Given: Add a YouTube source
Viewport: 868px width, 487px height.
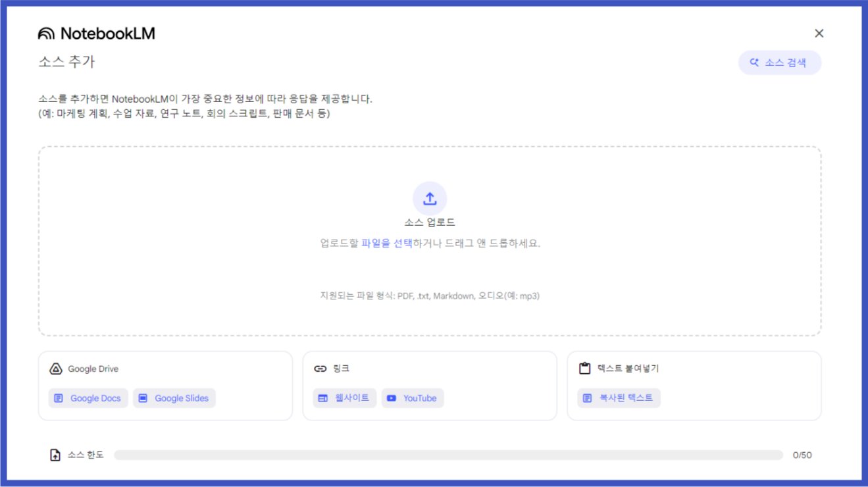Looking at the screenshot, I should [x=413, y=398].
